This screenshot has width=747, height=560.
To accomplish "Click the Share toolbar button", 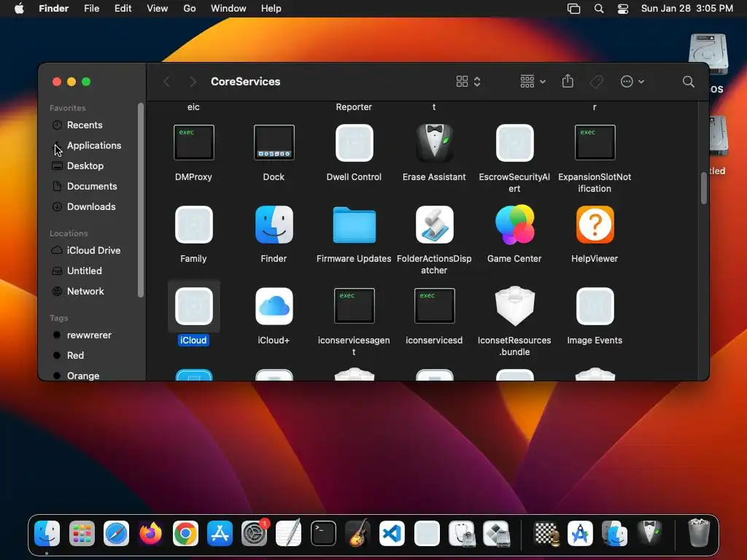I will click(x=568, y=82).
